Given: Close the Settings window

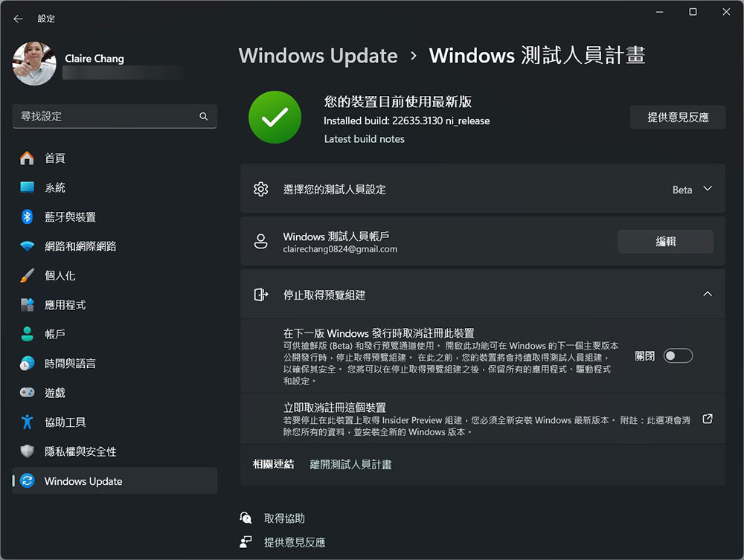Looking at the screenshot, I should [726, 12].
